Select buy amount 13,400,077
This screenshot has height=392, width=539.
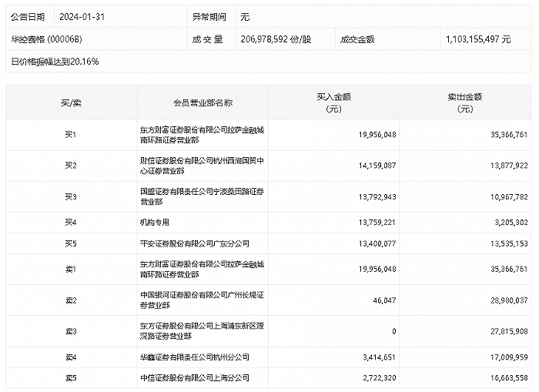click(x=377, y=243)
